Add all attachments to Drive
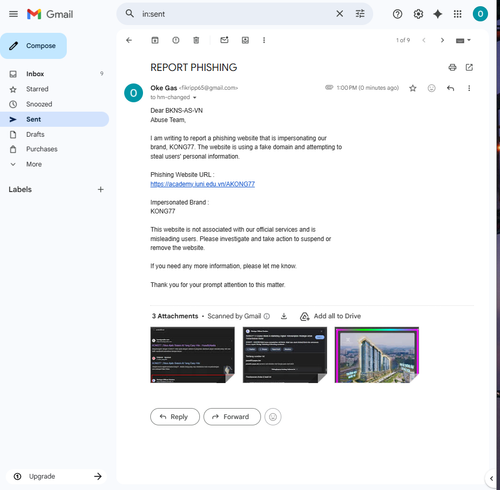The image size is (500, 490). 330,316
